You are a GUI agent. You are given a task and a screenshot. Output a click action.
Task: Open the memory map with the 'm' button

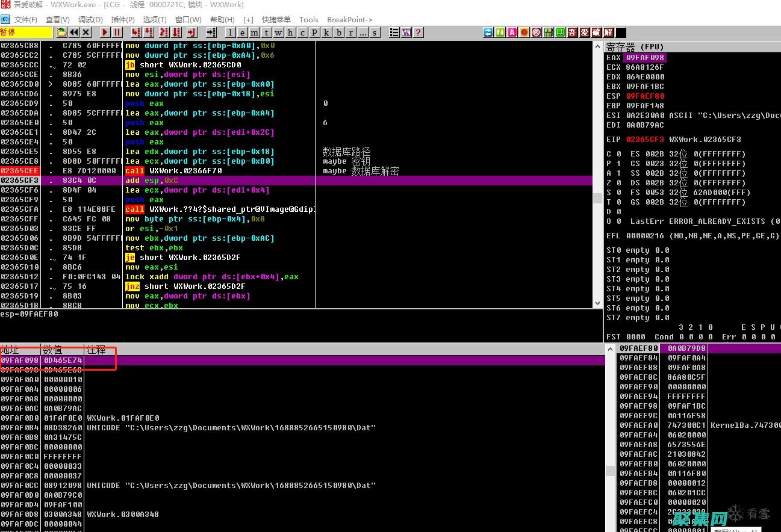tap(255, 32)
